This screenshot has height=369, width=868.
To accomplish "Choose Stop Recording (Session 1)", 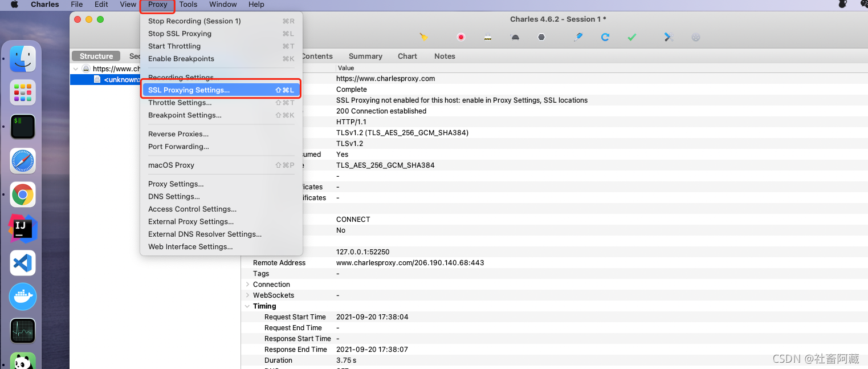I will 221,21.
